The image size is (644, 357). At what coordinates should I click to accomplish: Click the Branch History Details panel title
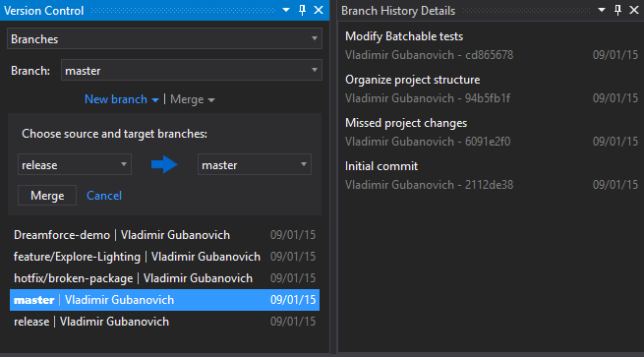tap(398, 11)
